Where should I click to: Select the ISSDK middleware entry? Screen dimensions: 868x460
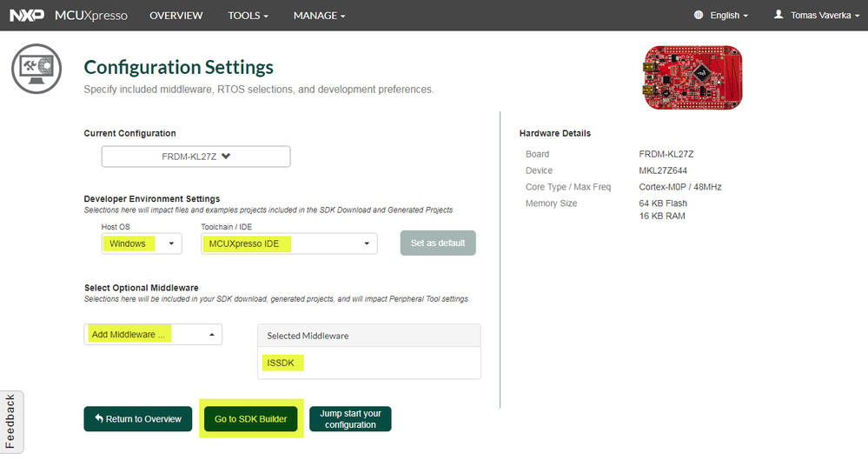[x=281, y=363]
